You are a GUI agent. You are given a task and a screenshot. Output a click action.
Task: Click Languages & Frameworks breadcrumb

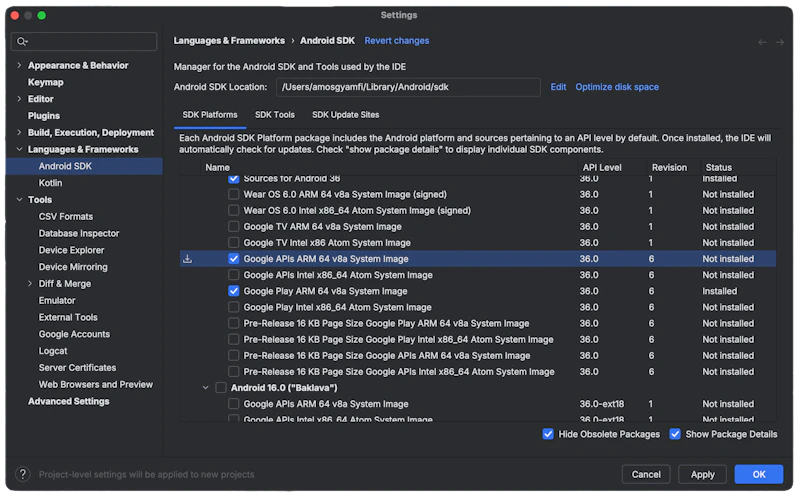[229, 41]
